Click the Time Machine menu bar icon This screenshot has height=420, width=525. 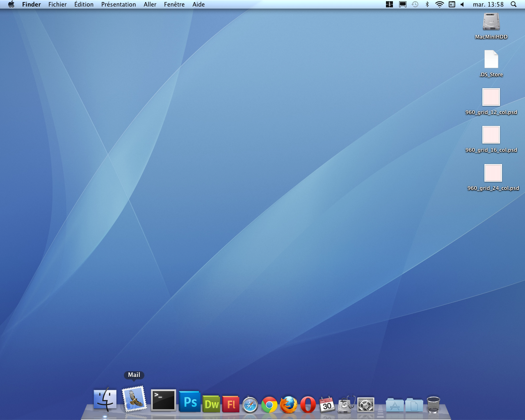coord(415,5)
